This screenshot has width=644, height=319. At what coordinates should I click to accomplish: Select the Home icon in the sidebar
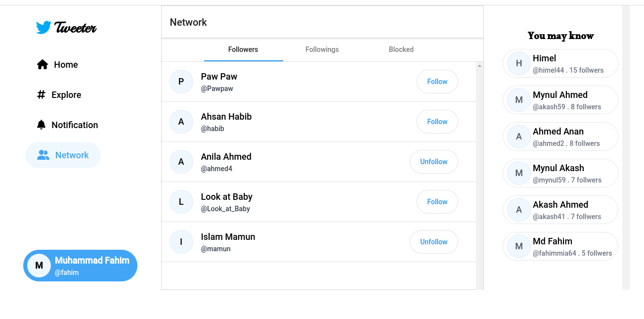(x=43, y=64)
